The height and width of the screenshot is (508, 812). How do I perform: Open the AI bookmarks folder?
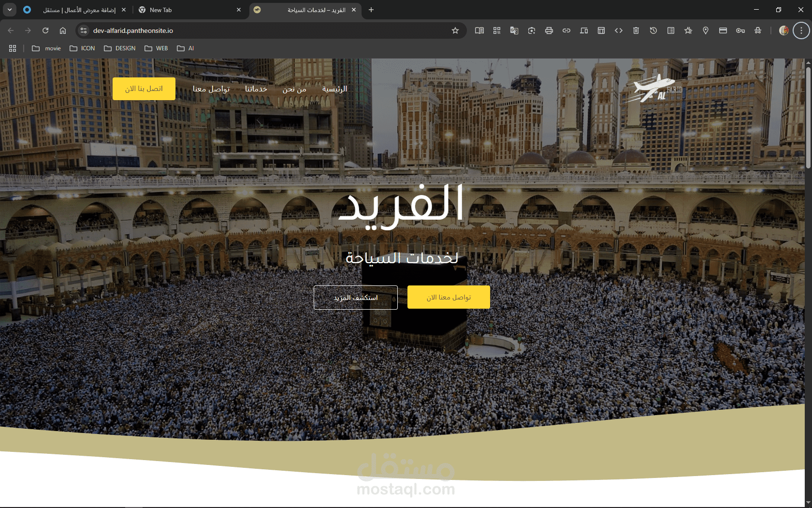(x=186, y=48)
